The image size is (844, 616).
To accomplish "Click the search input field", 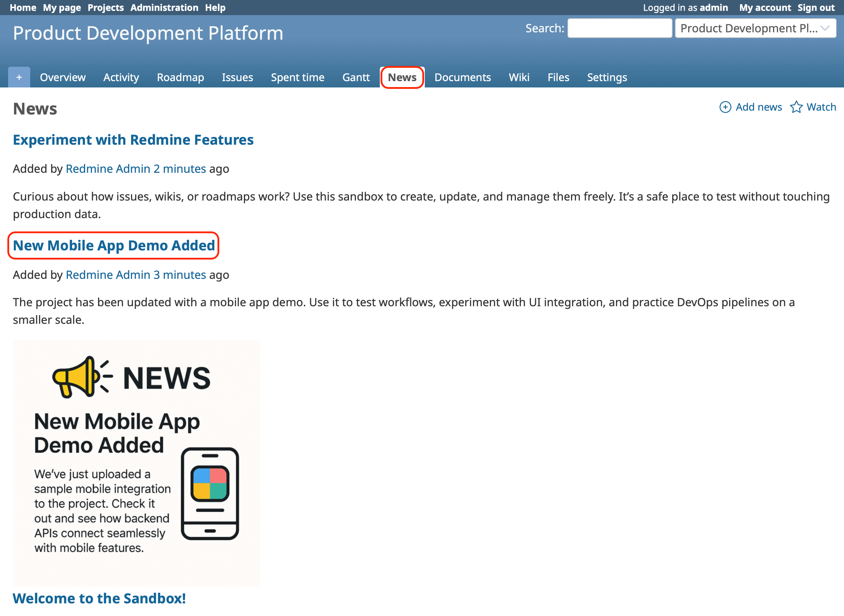I will click(619, 28).
